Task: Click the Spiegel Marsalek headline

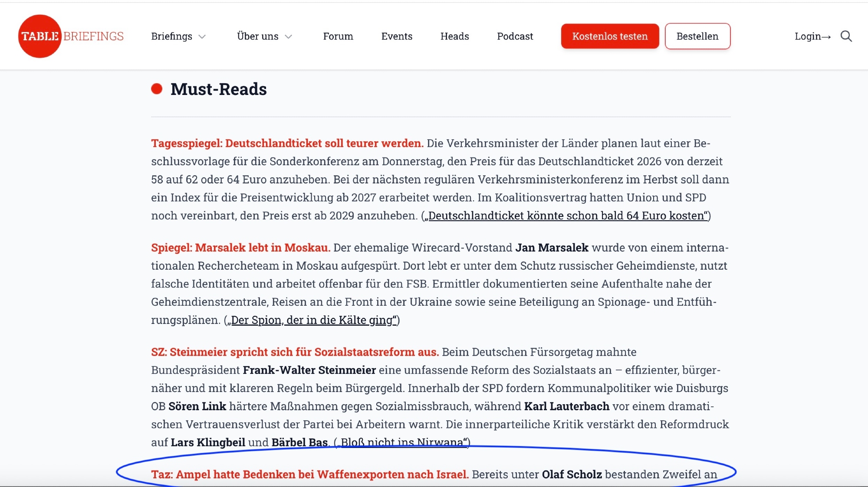Action: point(240,248)
